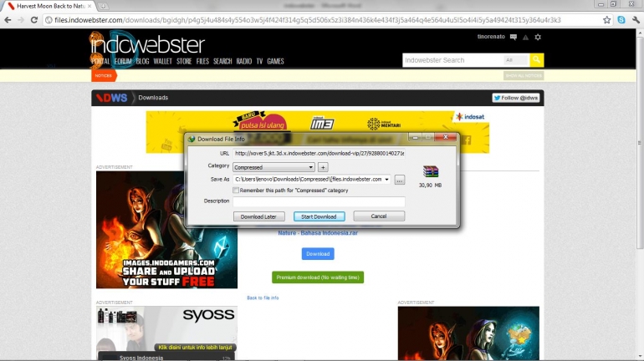Open the FORUM menu item

coord(123,61)
